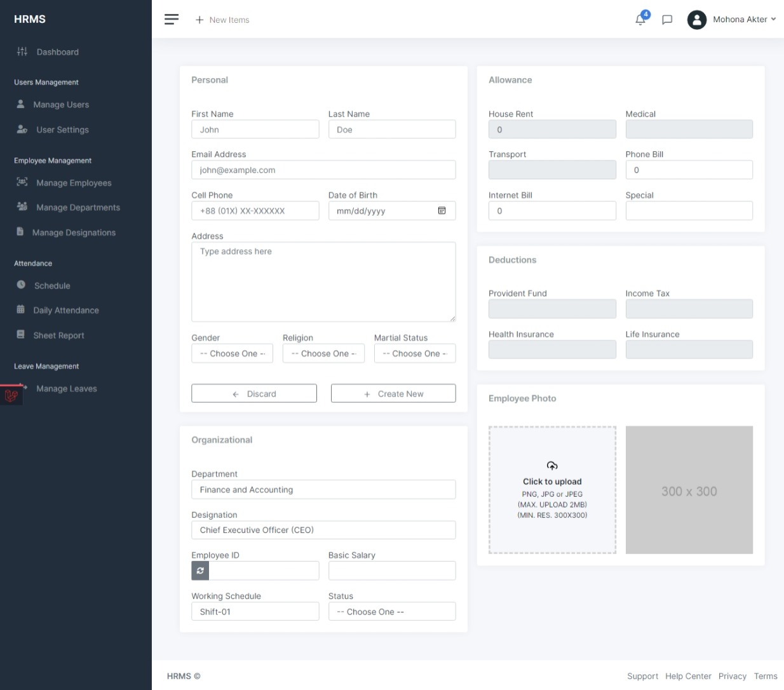This screenshot has height=690, width=784.
Task: Click the Daily Attendance calendar icon
Action: (x=20, y=309)
